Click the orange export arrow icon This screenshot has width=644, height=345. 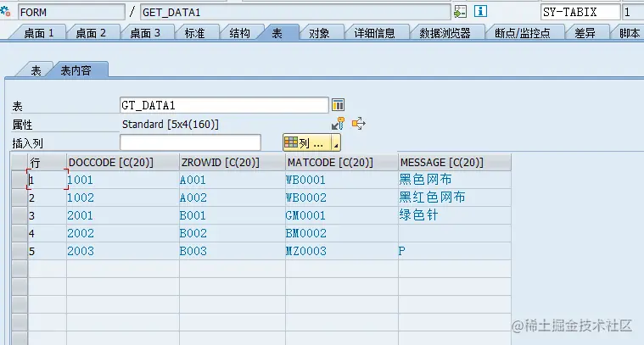pyautogui.click(x=359, y=124)
